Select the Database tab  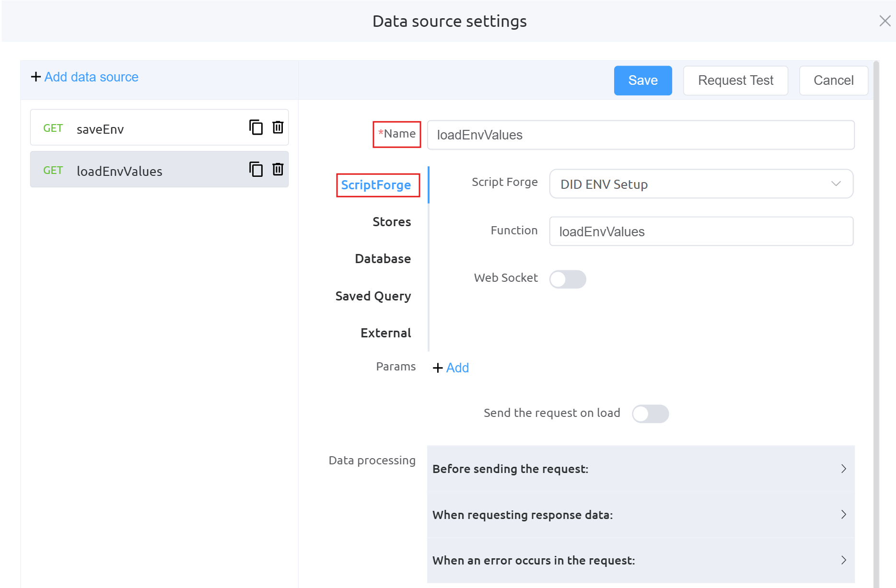(383, 259)
